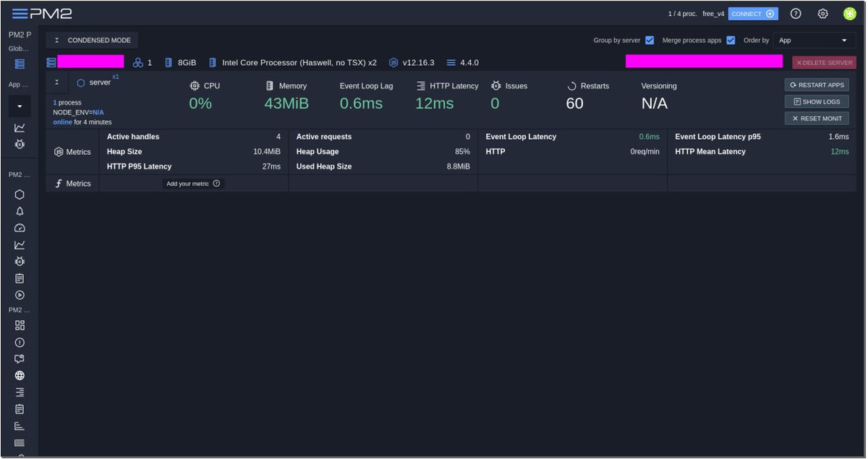Click the JS Metrics row header
Image resolution: width=868 pixels, height=459 pixels.
pos(72,152)
